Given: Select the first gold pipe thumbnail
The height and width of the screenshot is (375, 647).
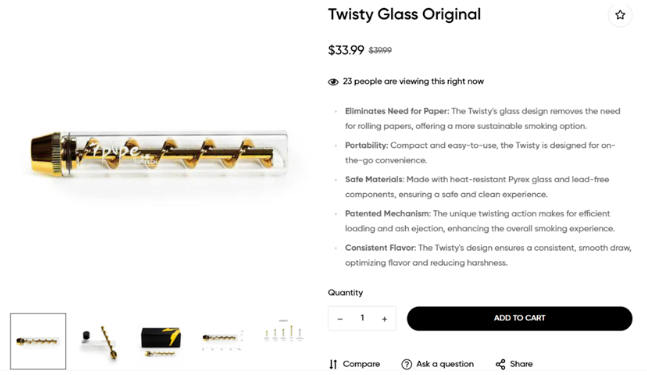Looking at the screenshot, I should (x=38, y=341).
